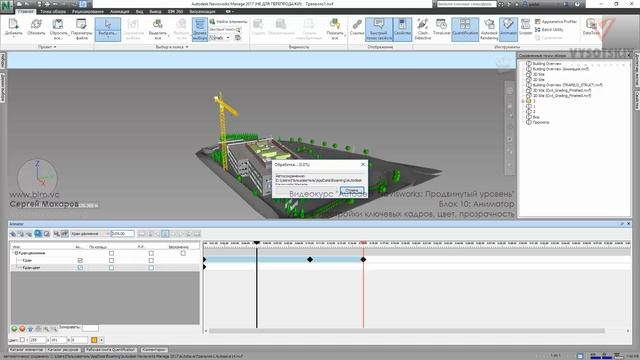640x360 pixels.
Task: Toggle P.P. checkbox for Кран row
Action: click(x=151, y=260)
